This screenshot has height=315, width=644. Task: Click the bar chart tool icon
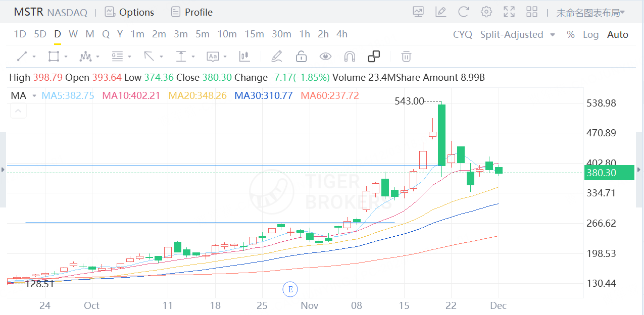(244, 57)
